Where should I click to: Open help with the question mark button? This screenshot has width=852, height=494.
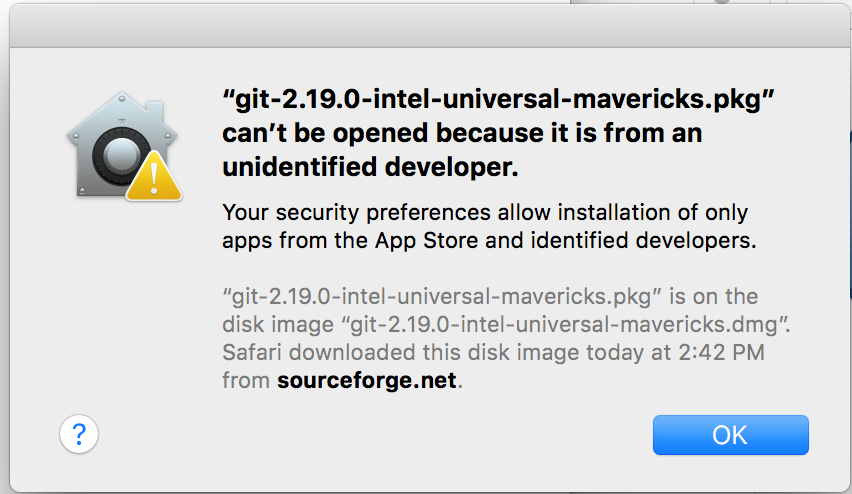(79, 434)
